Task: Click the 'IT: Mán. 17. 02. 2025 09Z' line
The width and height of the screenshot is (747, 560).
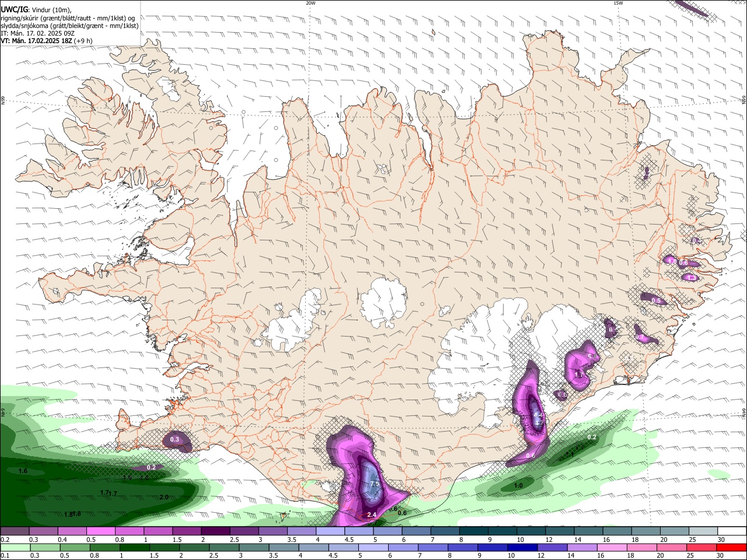Action: point(37,33)
